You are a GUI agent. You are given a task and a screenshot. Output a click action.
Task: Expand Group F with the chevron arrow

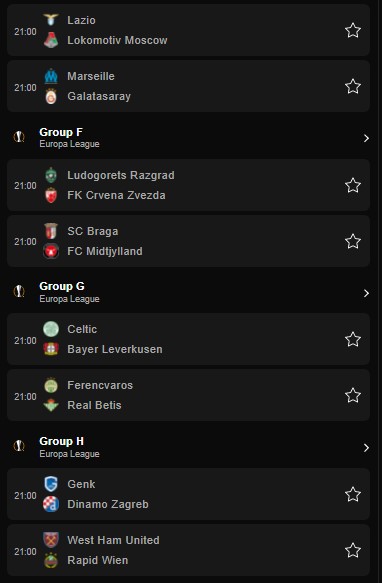366,138
